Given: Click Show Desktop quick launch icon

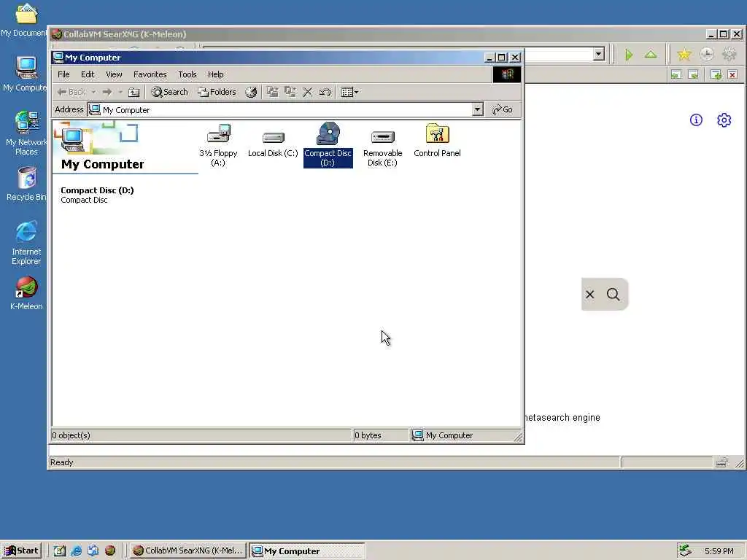Looking at the screenshot, I should pyautogui.click(x=60, y=551).
